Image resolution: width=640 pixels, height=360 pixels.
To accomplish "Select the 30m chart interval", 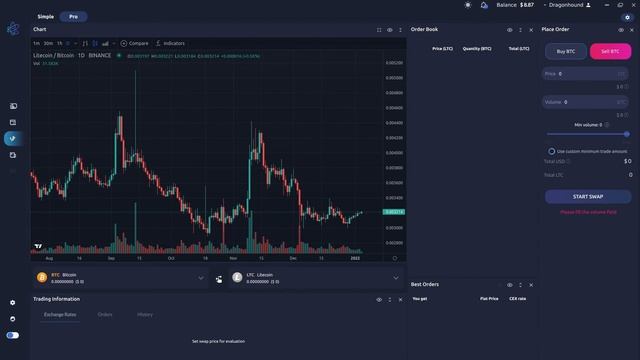I will pos(48,43).
